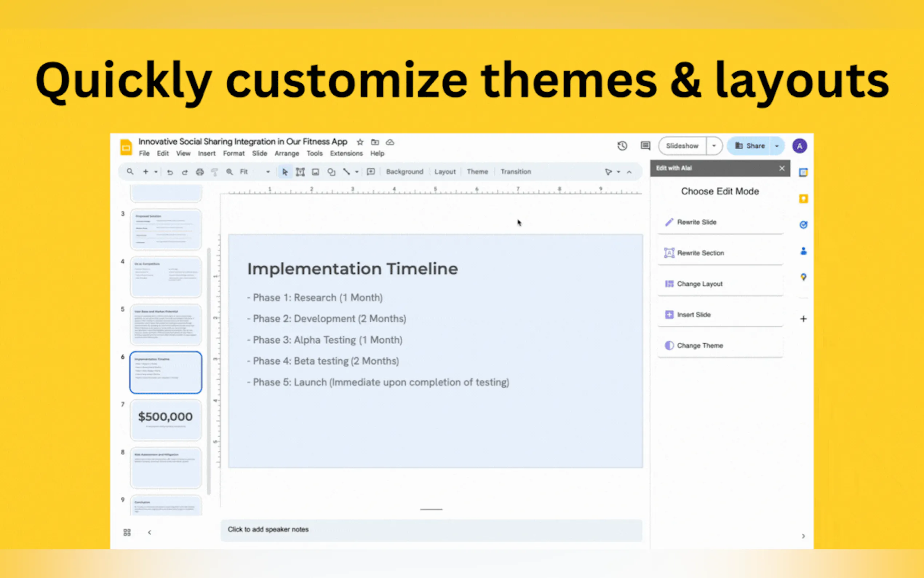Click the Slideshow button
The image size is (924, 578).
pos(682,146)
